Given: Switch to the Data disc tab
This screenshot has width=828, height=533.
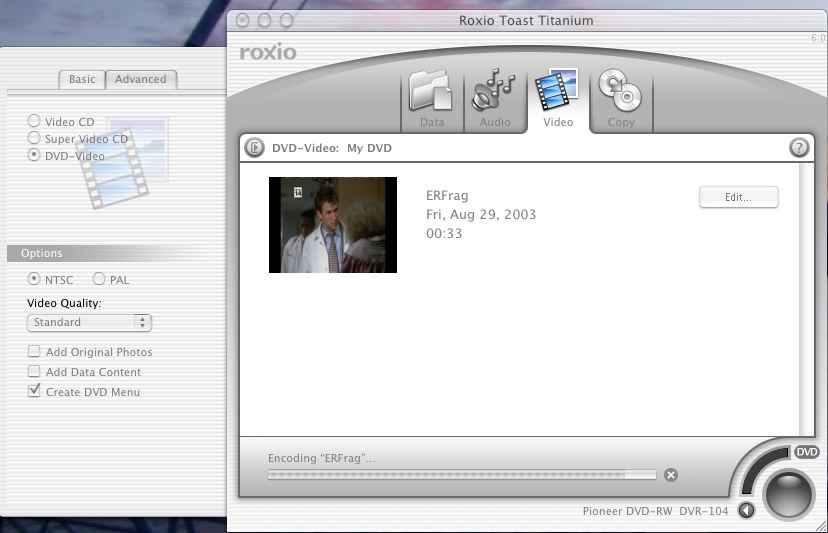Looking at the screenshot, I should (432, 100).
